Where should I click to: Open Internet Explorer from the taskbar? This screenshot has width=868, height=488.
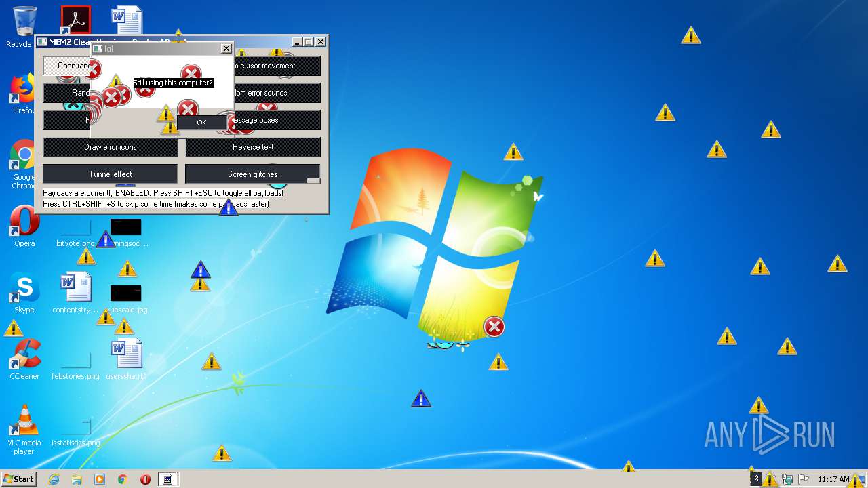[54, 479]
